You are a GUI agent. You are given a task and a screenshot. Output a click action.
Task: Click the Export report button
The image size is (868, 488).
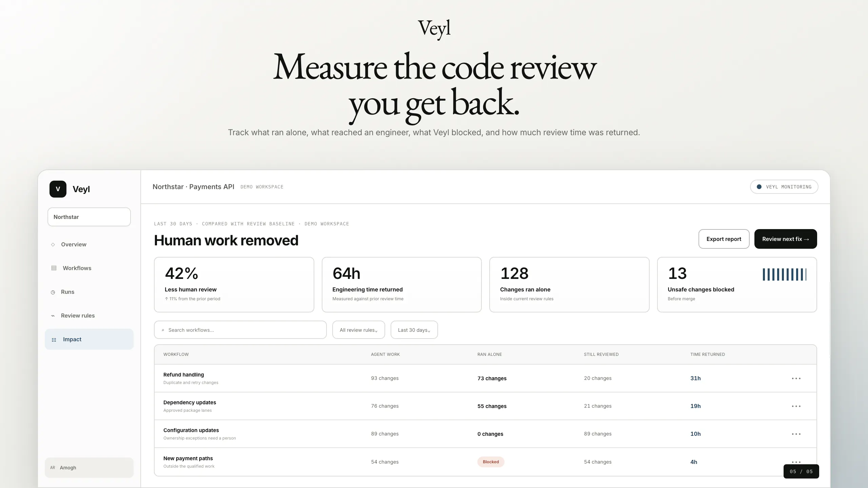click(724, 239)
